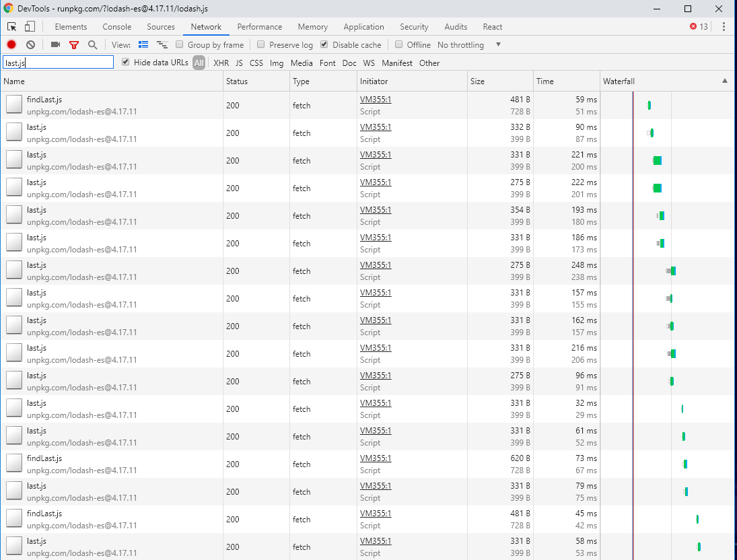Filter requests by Other
The height and width of the screenshot is (560, 737).
point(429,63)
